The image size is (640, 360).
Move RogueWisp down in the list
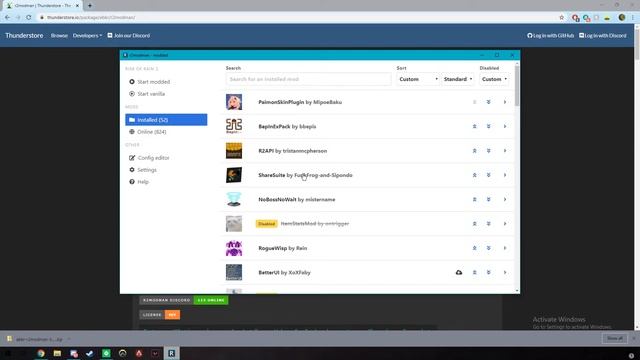(488, 248)
